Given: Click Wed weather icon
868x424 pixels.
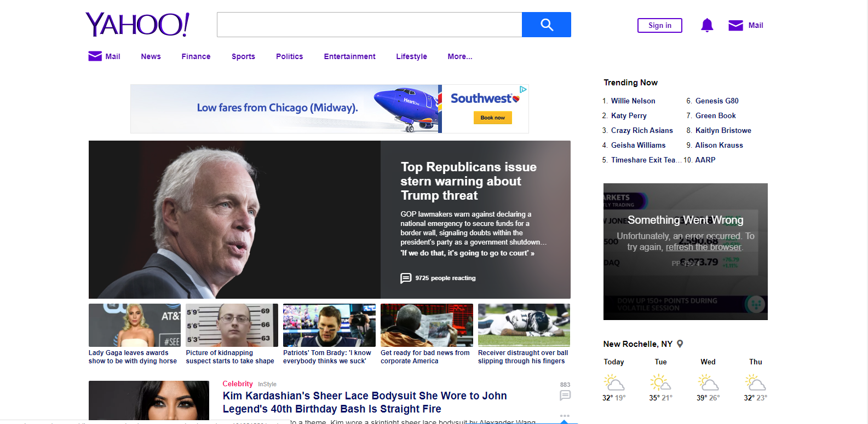Looking at the screenshot, I should pos(708,382).
